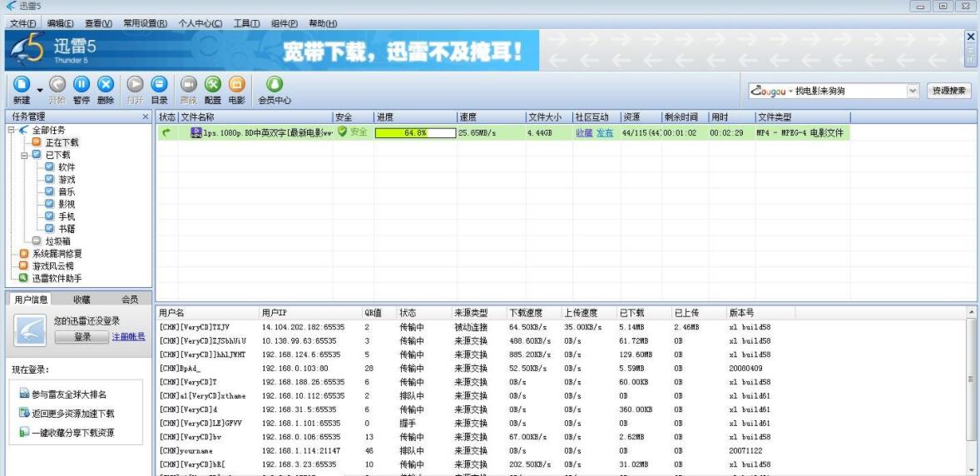Screen dimensions: 980x476
Task: Open the 编辑(E) menu
Action: tap(61, 23)
